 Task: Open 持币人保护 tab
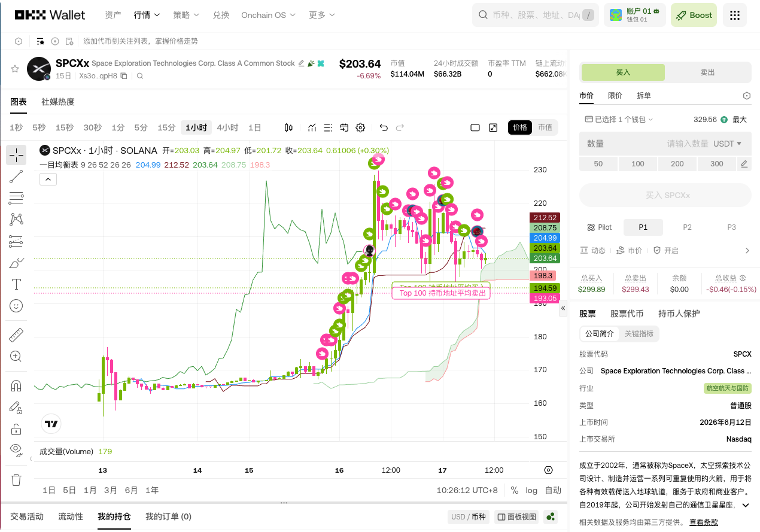pyautogui.click(x=679, y=314)
